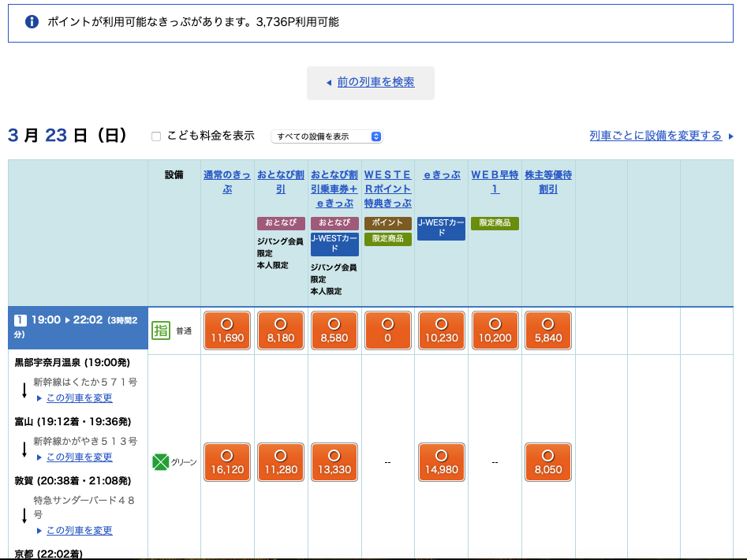Open the WEB早特1 column header link
The width and height of the screenshot is (747, 560).
[x=495, y=182]
